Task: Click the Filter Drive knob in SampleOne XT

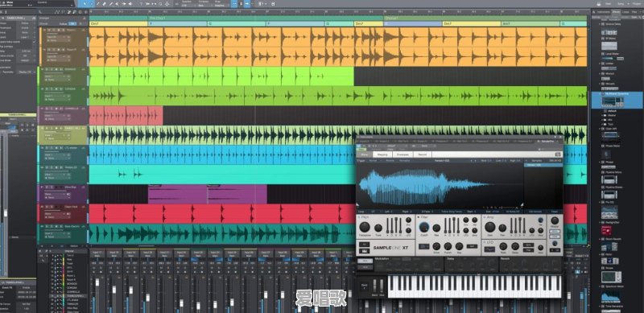Action: [436, 246]
